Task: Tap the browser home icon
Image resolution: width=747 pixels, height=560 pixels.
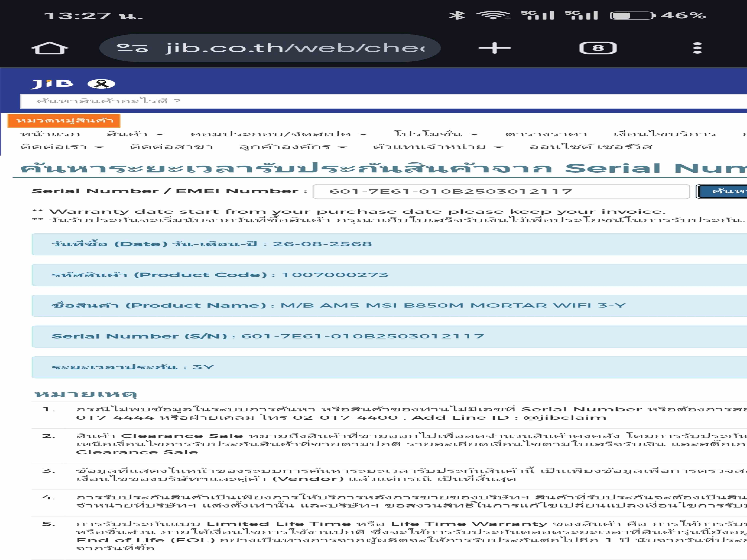Action: pos(50,48)
